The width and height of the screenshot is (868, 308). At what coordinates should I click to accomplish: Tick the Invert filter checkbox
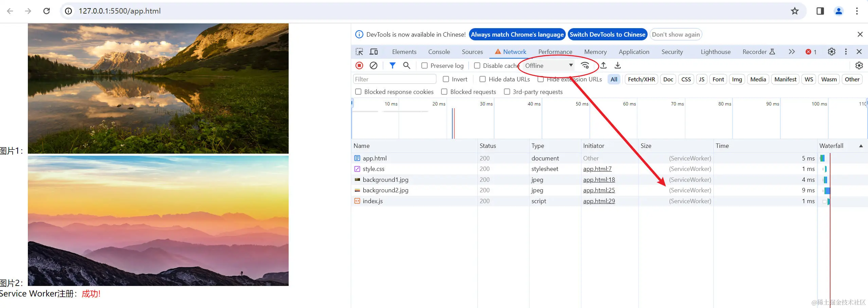446,79
